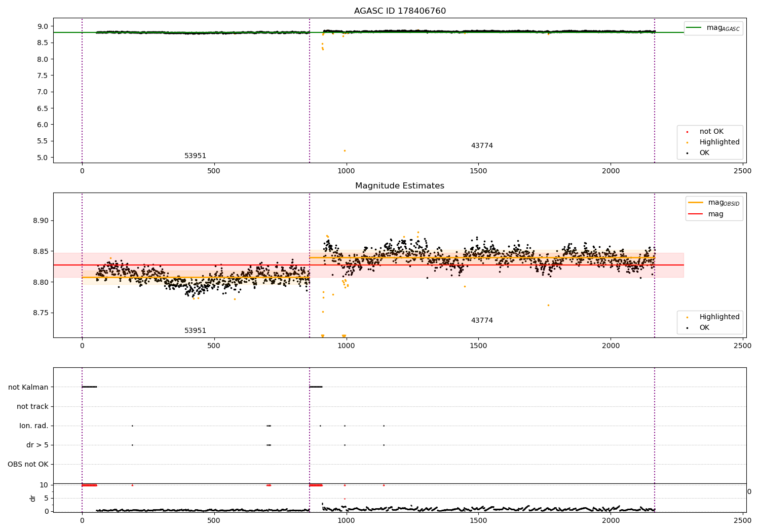760x532 pixels.
Task: Click the '6.5' y-axis tick of top plot
Action: [x=44, y=108]
